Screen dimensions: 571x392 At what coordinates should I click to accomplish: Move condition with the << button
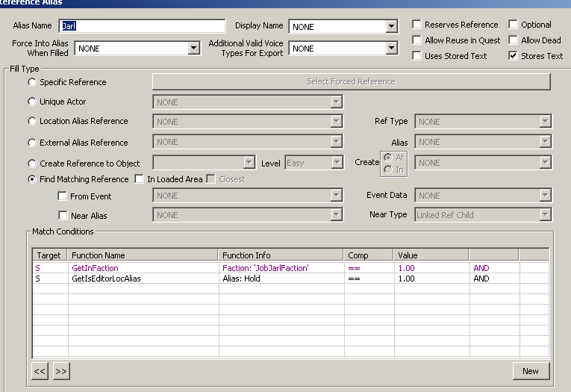click(x=40, y=371)
